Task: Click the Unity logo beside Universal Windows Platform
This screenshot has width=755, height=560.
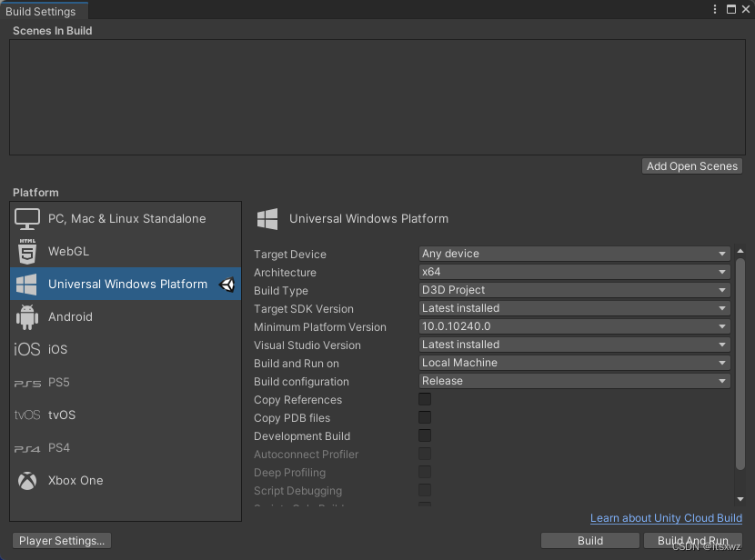Action: point(227,285)
